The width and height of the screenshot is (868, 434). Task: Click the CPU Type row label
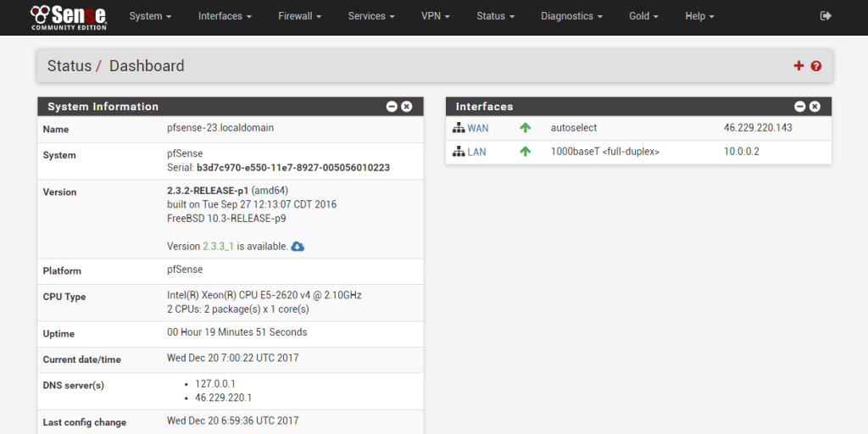pyautogui.click(x=64, y=297)
